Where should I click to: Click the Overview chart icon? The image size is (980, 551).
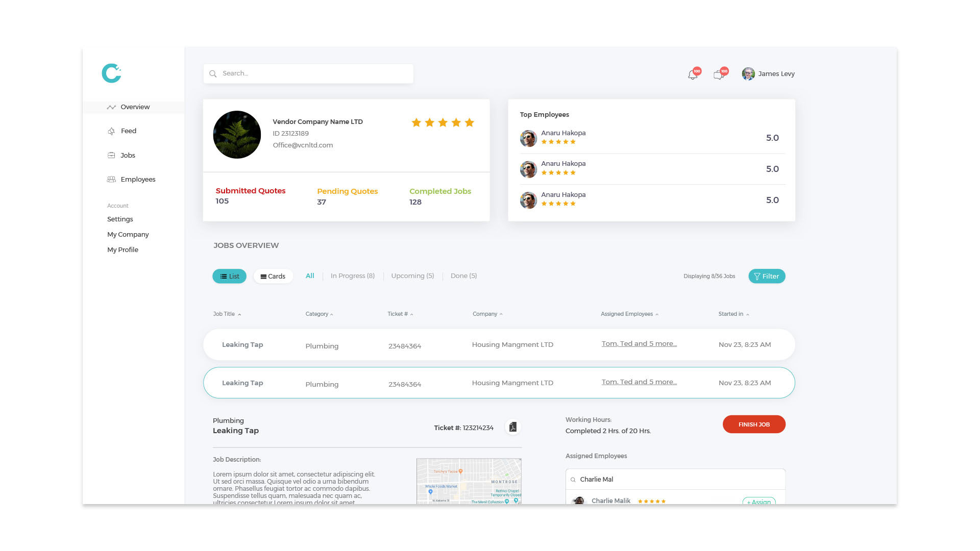pos(111,107)
